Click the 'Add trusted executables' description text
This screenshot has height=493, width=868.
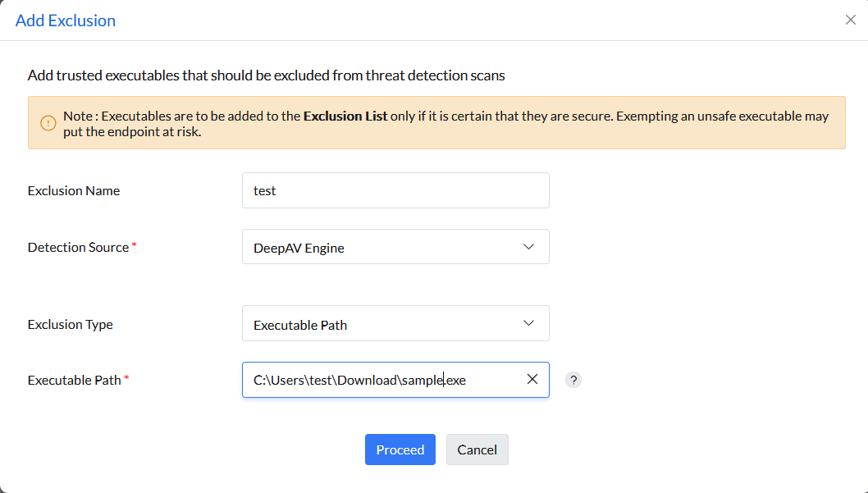click(x=266, y=75)
